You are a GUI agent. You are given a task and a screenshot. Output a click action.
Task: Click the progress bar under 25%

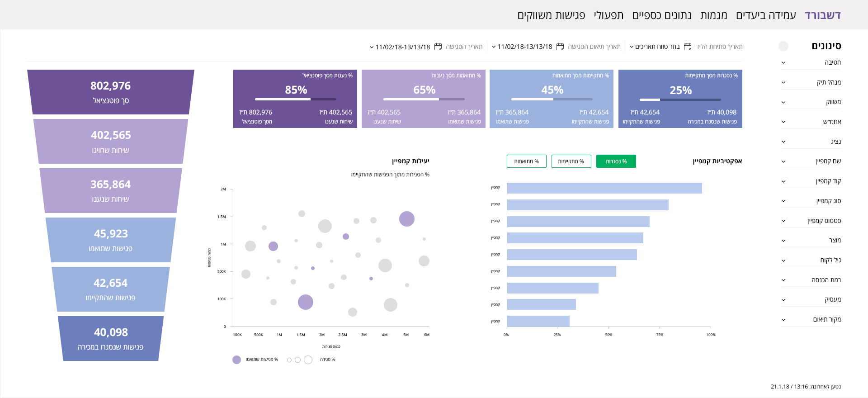pos(680,99)
